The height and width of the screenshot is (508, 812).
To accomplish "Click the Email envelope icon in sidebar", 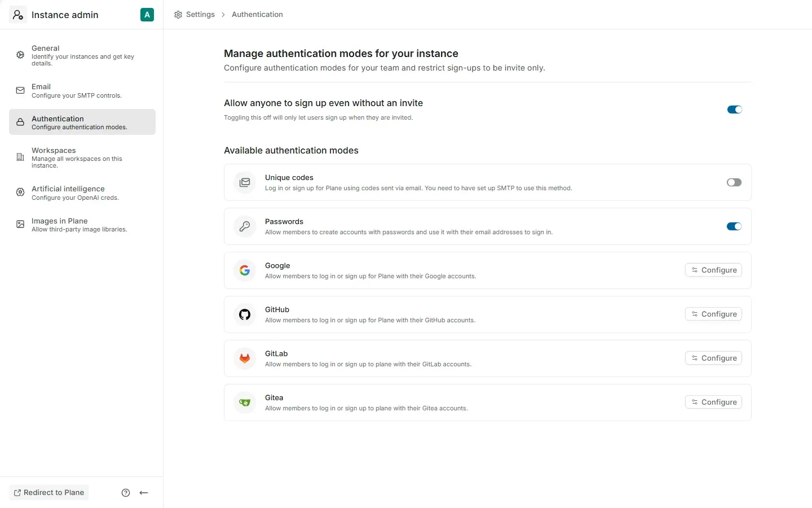I will pos(20,90).
